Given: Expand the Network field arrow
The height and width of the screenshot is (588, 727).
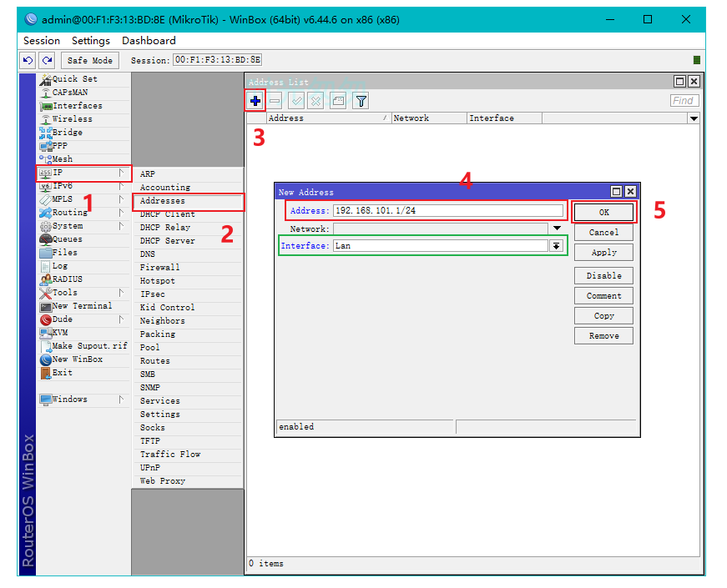Looking at the screenshot, I should (557, 229).
